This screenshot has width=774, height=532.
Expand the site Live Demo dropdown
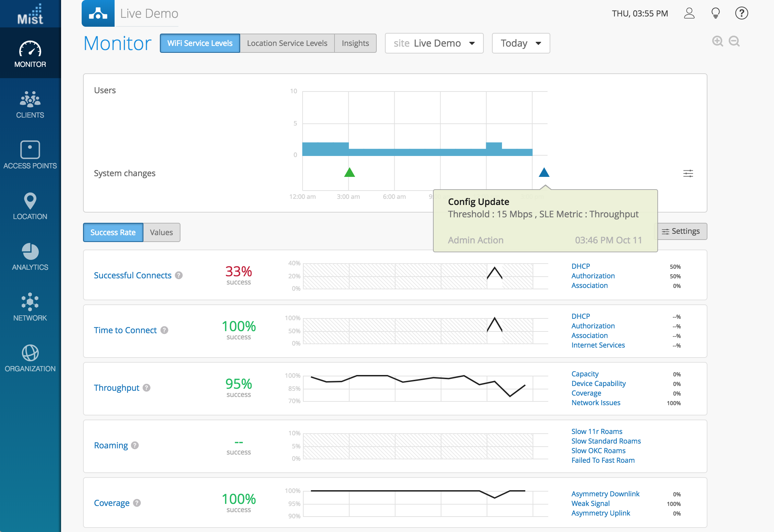[434, 43]
